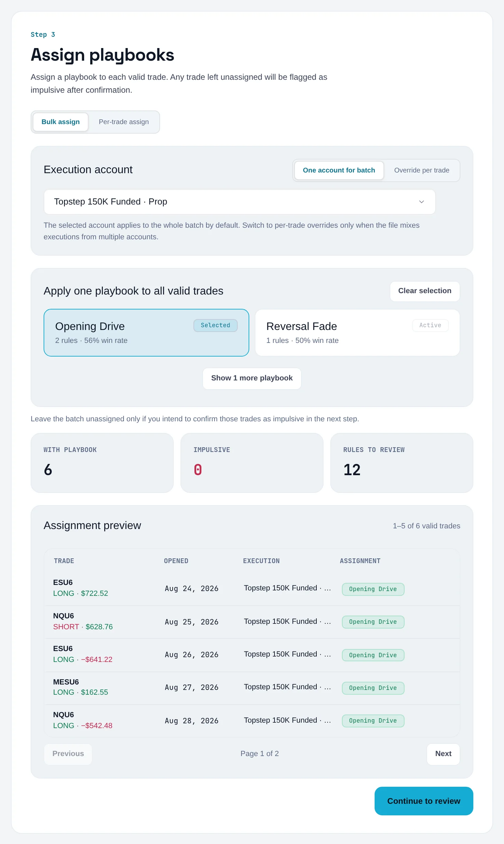Click the Selected badge on Opening Drive
504x844 pixels.
click(x=216, y=326)
